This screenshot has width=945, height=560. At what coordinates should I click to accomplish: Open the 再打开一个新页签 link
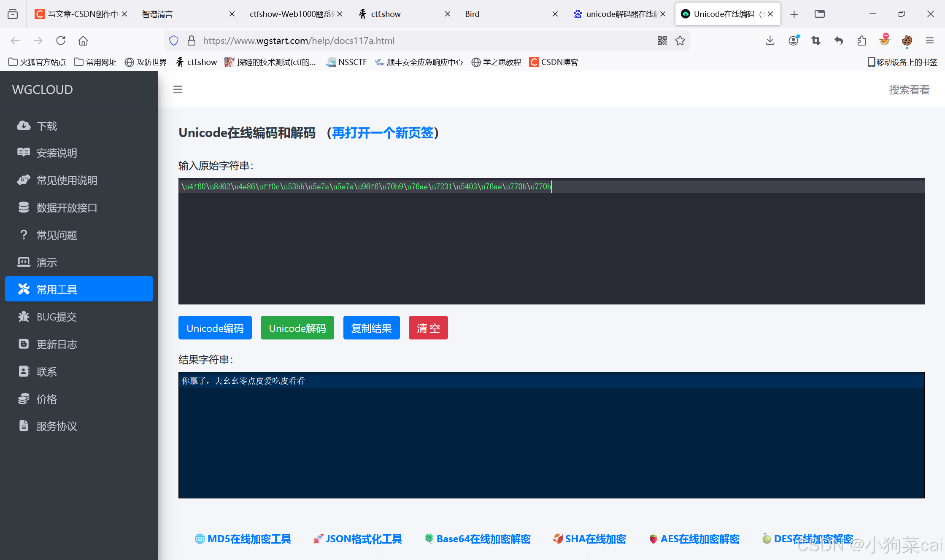pyautogui.click(x=383, y=133)
